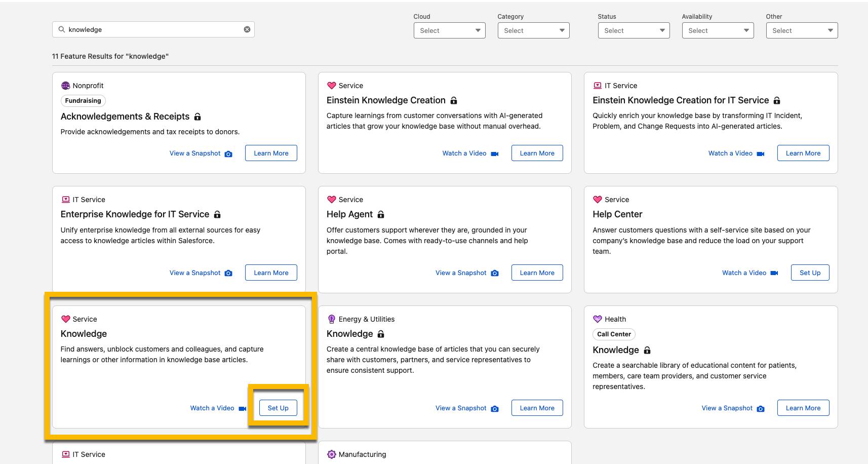The width and height of the screenshot is (868, 464).
Task: Click the Call Center tag badge
Action: pos(614,334)
